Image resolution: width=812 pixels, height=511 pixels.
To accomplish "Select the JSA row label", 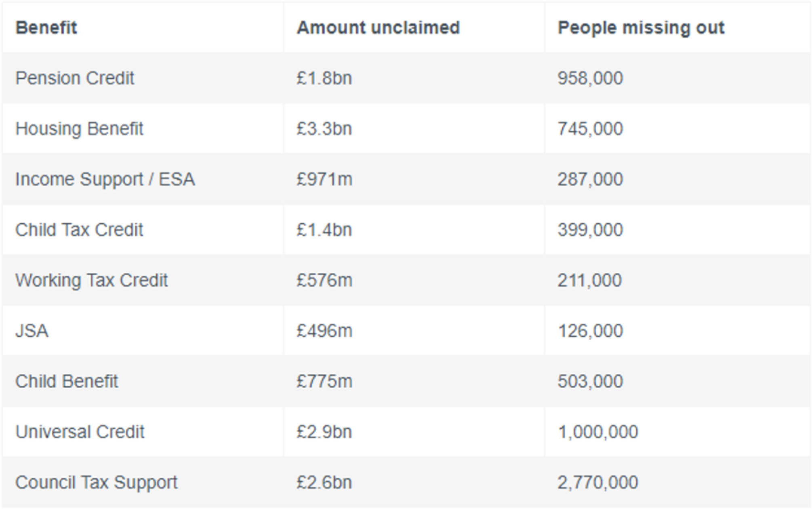I will [x=32, y=331].
